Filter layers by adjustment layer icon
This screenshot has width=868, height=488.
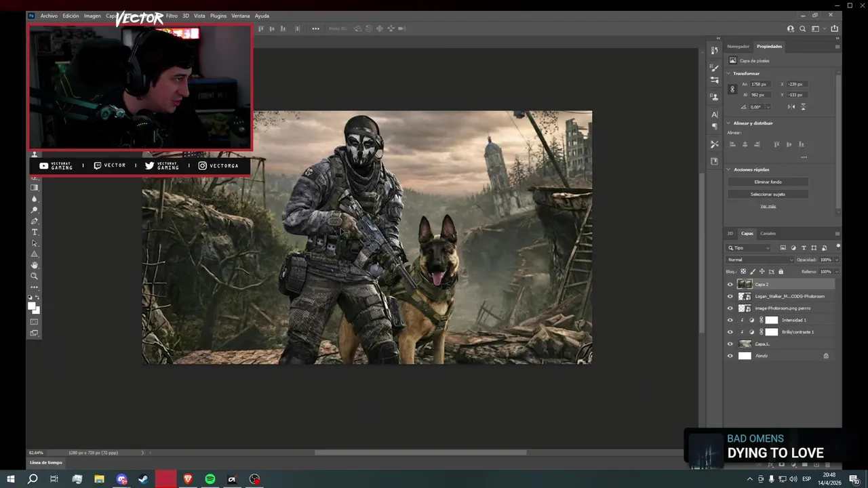coord(793,248)
